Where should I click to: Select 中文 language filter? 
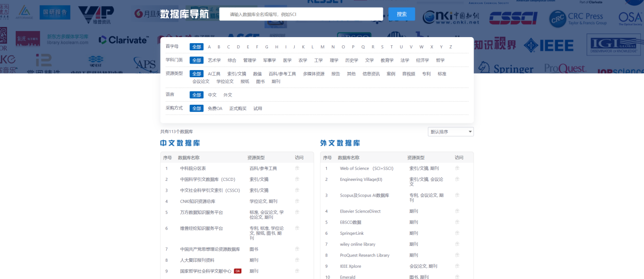(212, 95)
